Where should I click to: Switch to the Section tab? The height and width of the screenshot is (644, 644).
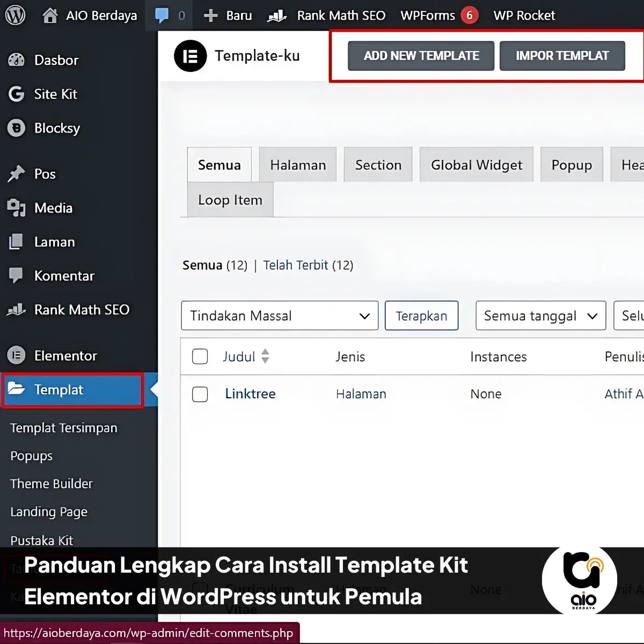pyautogui.click(x=378, y=165)
